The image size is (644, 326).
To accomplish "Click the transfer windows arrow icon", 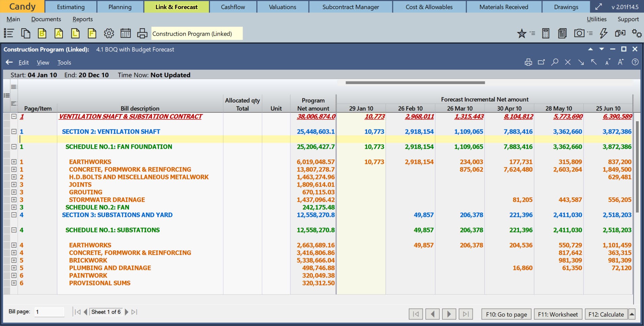I will click(x=620, y=33).
